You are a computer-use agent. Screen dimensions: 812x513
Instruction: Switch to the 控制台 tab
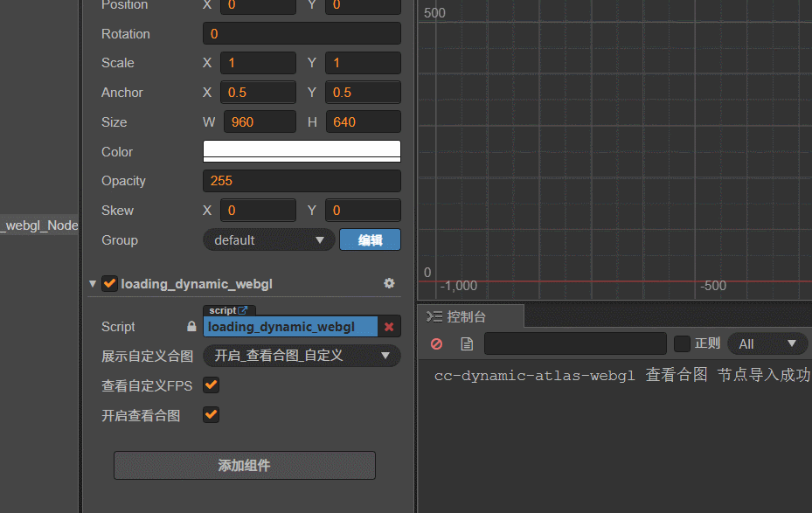click(x=471, y=316)
